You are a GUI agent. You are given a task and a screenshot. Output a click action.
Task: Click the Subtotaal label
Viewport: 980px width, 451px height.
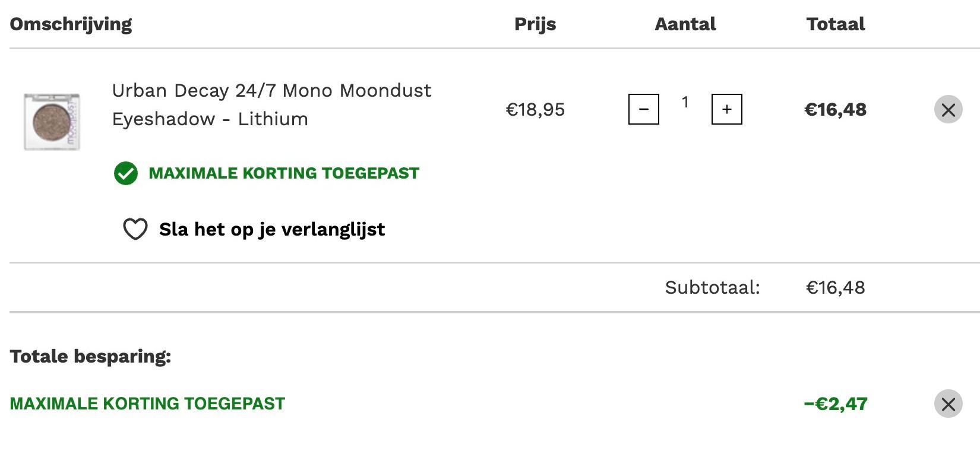click(x=712, y=288)
